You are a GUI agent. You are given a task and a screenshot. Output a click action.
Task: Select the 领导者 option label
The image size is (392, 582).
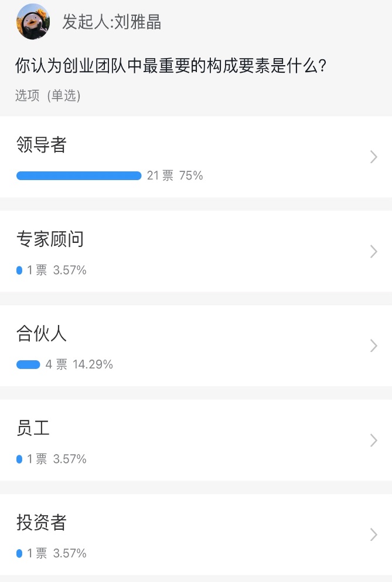(42, 144)
